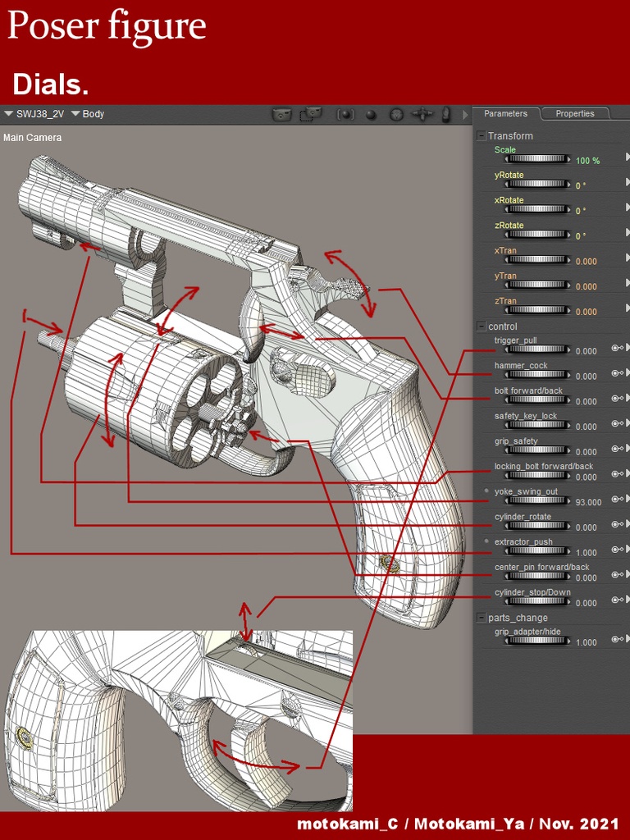The width and height of the screenshot is (630, 840).
Task: Click the zRotate parameter label
Action: [x=509, y=225]
